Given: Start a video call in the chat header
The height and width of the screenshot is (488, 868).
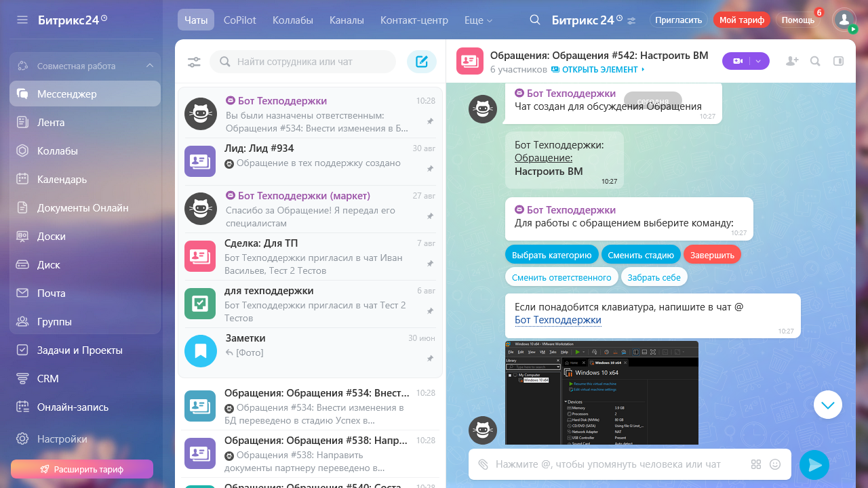Looking at the screenshot, I should [x=738, y=61].
